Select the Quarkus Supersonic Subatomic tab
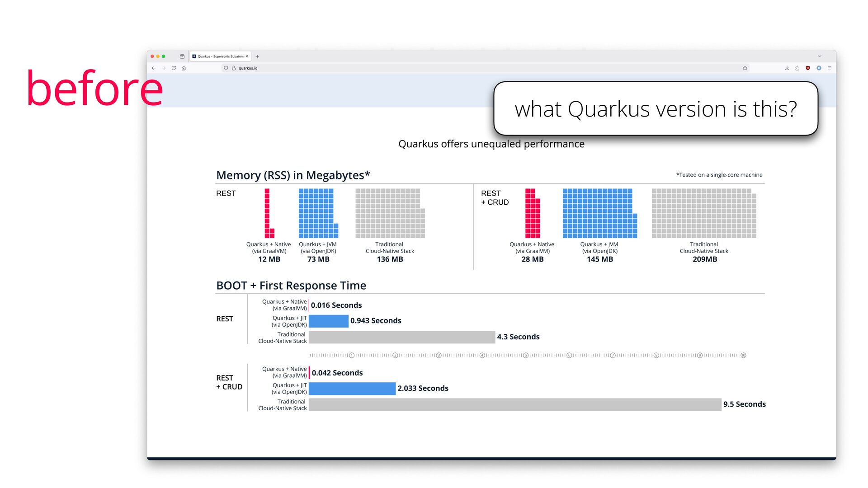This screenshot has width=868, height=488. point(220,56)
